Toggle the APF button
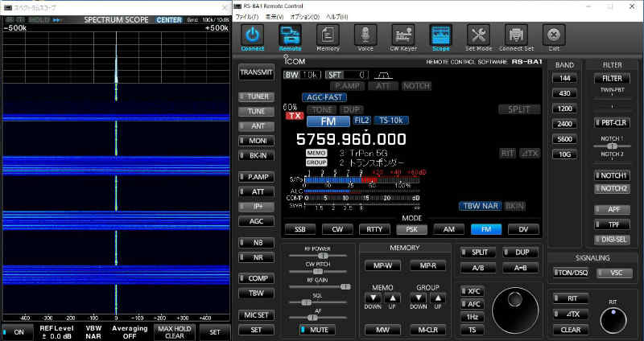Viewport: 644px width, 341px height. pos(612,209)
